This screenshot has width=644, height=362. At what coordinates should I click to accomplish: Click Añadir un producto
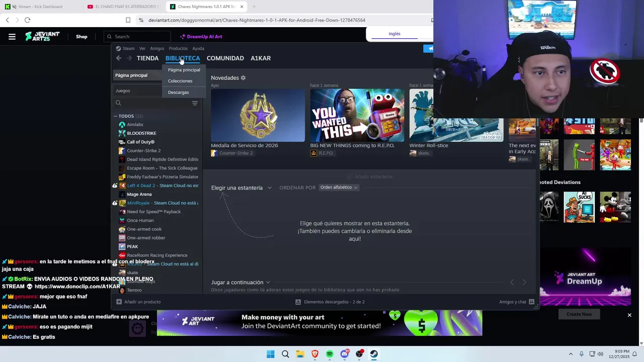point(138,302)
